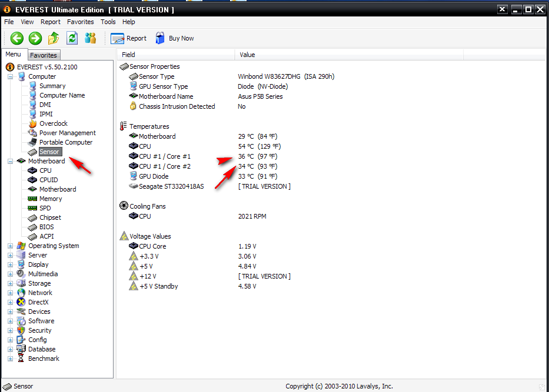This screenshot has width=549, height=392.
Task: Click the green Forward arrow toolbar icon
Action: (x=35, y=38)
